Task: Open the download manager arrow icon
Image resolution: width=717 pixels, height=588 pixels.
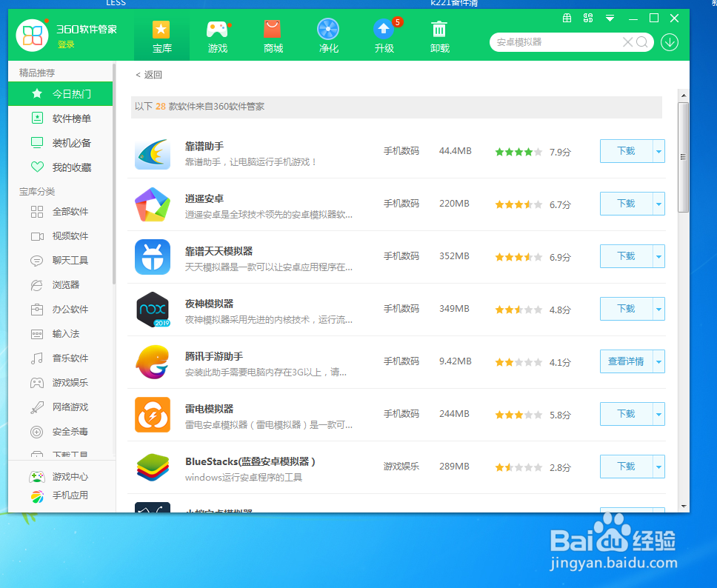Action: click(670, 42)
